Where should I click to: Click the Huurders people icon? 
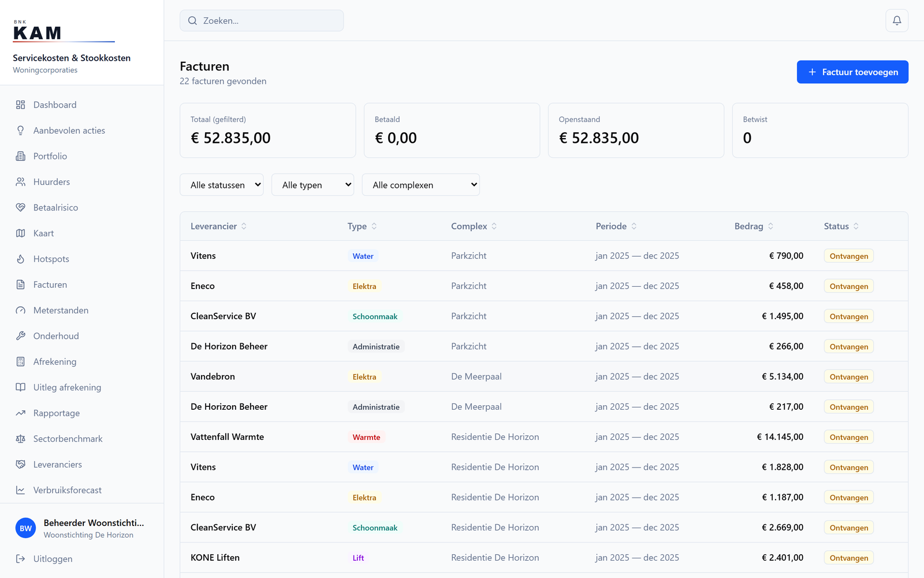coord(21,182)
